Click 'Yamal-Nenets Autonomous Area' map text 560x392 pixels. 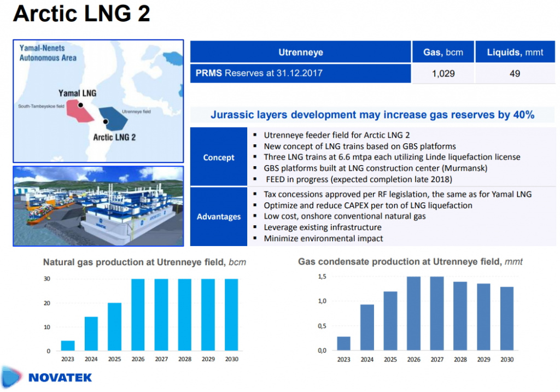[48, 53]
